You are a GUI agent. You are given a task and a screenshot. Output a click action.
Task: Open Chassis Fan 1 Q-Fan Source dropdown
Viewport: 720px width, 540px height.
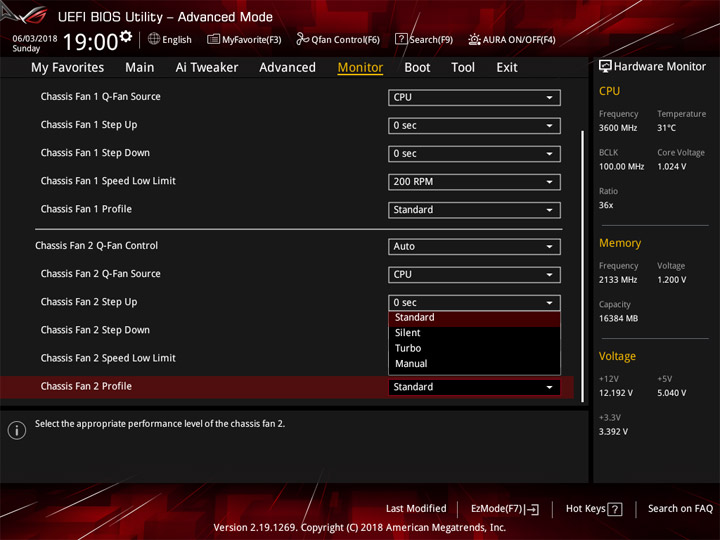(x=474, y=97)
